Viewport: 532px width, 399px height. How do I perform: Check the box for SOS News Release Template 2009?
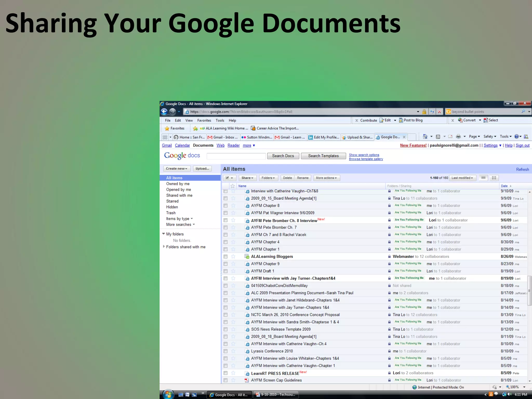225,329
